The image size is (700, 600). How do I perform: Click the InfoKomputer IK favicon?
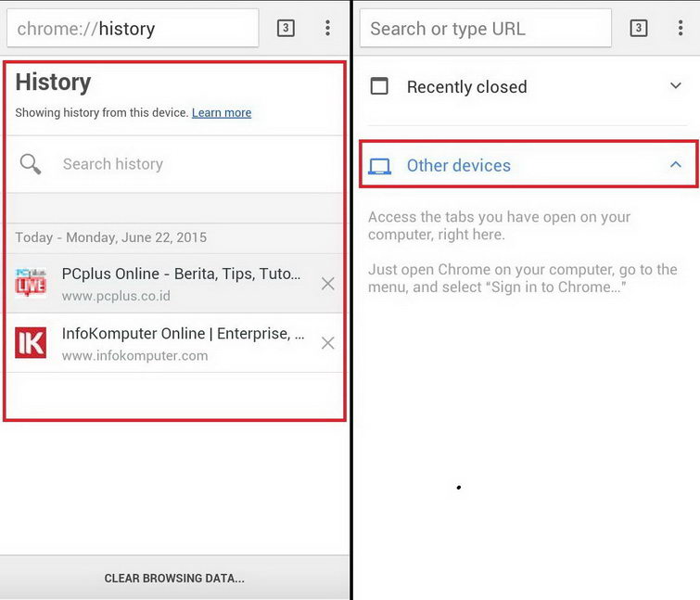coord(31,342)
